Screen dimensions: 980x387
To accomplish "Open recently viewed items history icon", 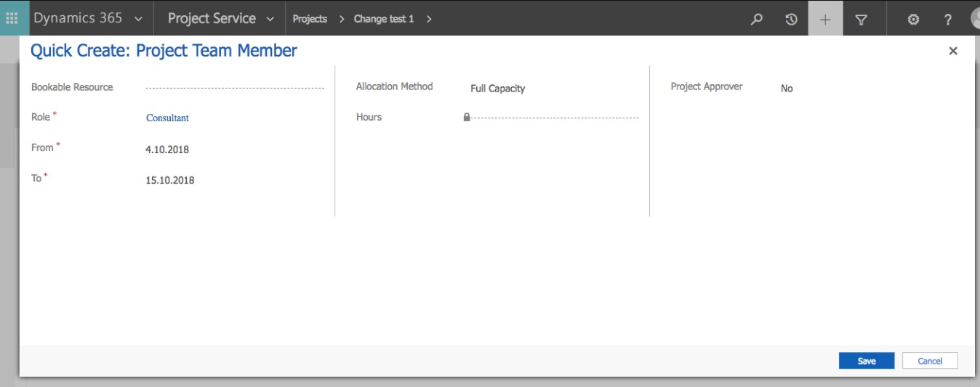I will tap(791, 20).
